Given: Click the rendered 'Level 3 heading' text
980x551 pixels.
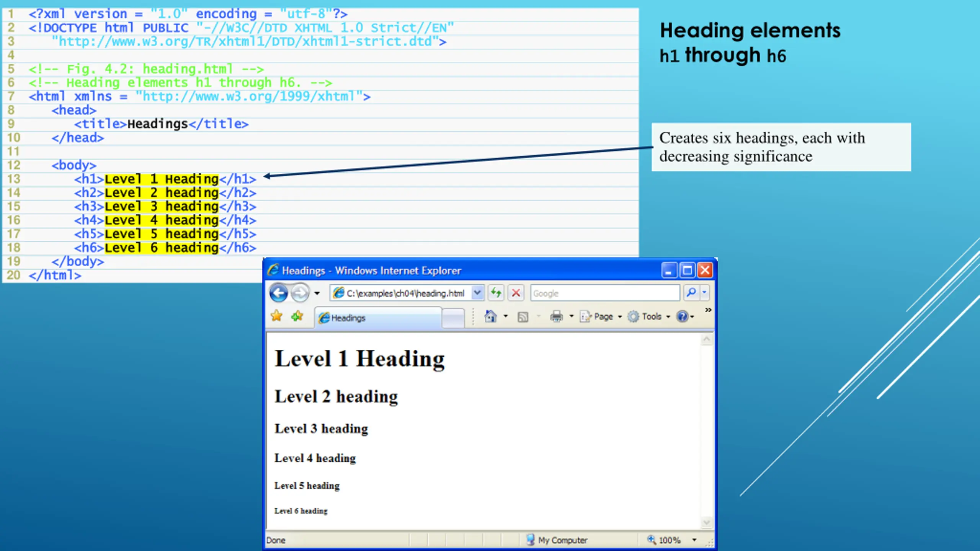Looking at the screenshot, I should (321, 429).
